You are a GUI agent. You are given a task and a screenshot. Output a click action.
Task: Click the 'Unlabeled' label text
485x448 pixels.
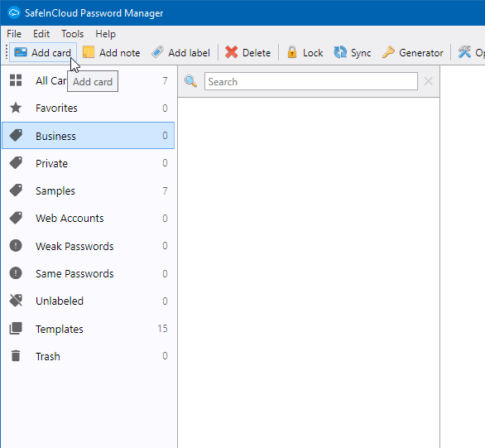pyautogui.click(x=60, y=301)
